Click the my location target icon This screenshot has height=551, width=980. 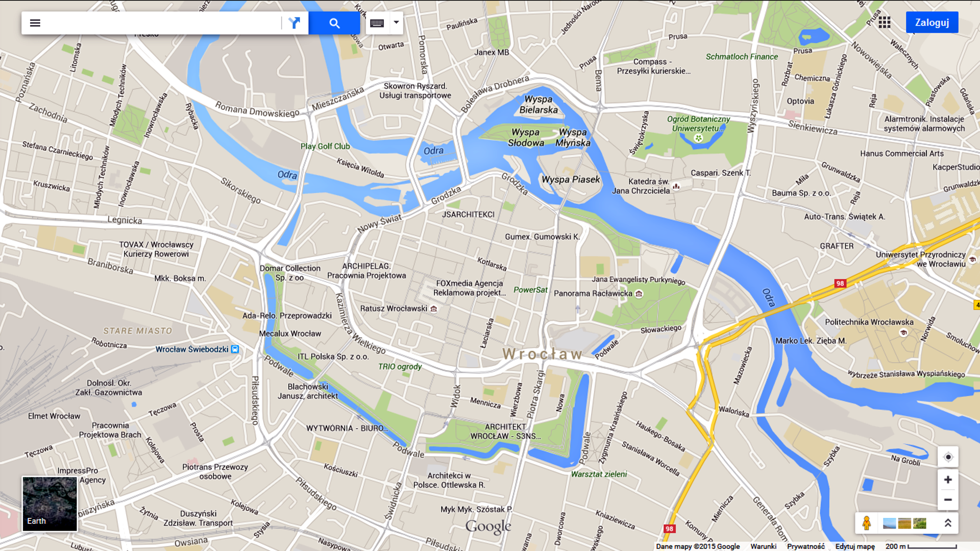(948, 457)
